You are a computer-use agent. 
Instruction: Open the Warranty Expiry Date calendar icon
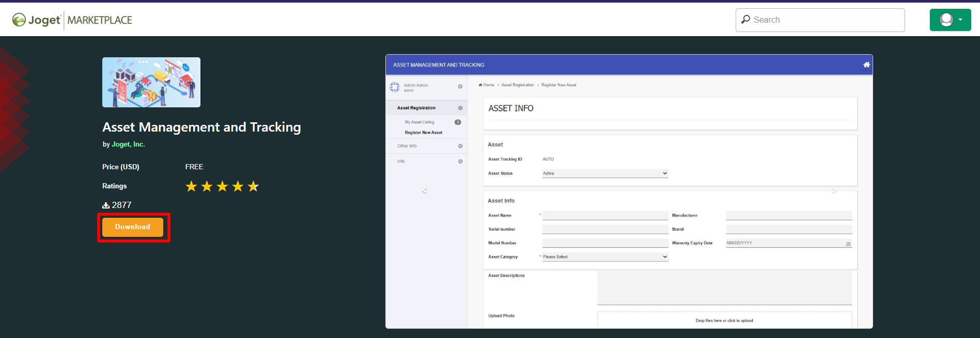coord(848,244)
